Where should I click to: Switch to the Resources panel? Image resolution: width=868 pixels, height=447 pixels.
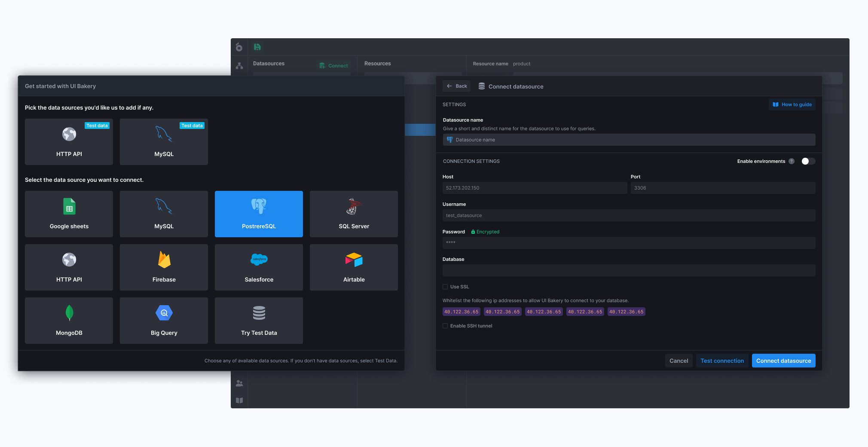click(x=377, y=63)
